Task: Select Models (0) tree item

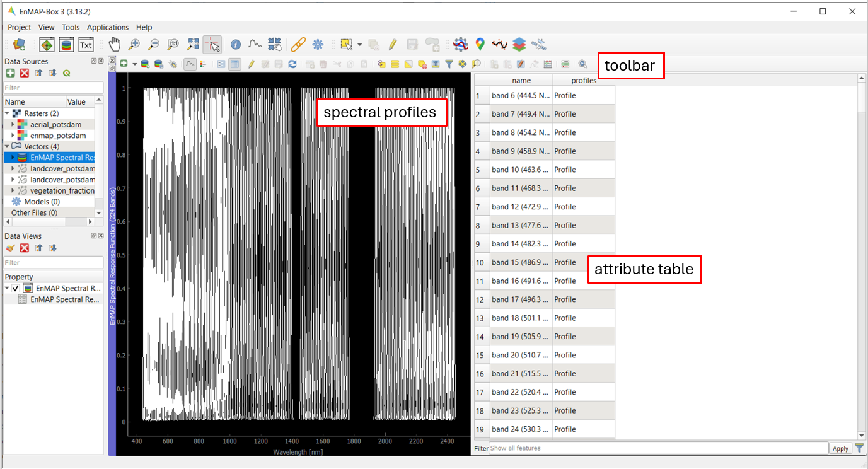Action: pos(42,202)
